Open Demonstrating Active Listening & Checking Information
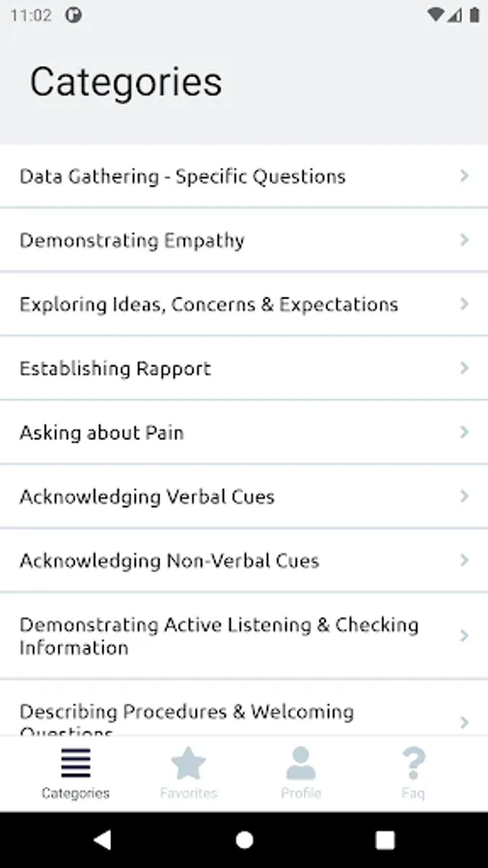This screenshot has width=488, height=868. pos(244,636)
